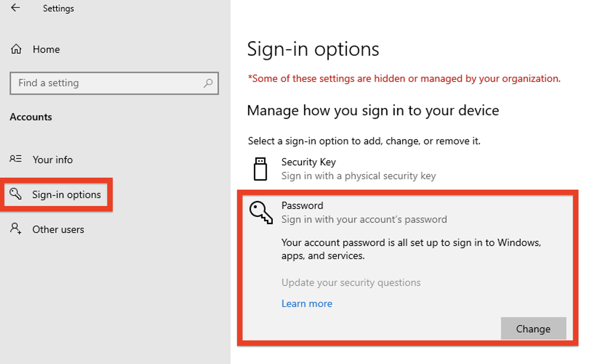The width and height of the screenshot is (589, 364).
Task: Click the magnifier icon in search box
Action: coord(208,83)
